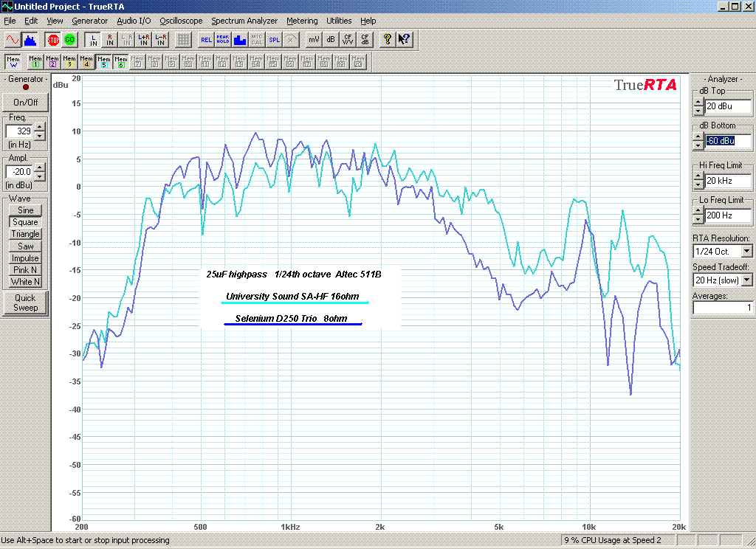Decrease Lo Freq Limit with down arrow
The image size is (756, 549).
point(698,220)
